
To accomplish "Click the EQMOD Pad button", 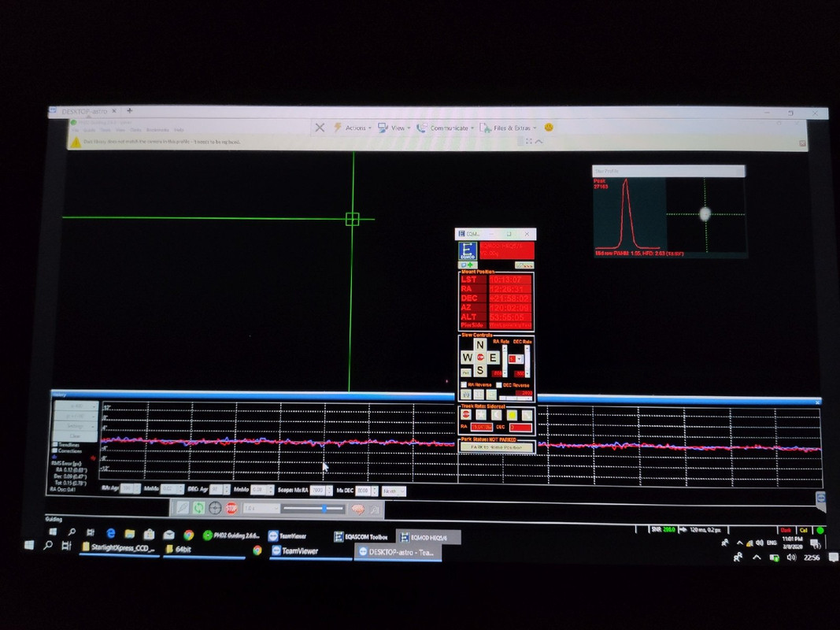I will point(466,372).
